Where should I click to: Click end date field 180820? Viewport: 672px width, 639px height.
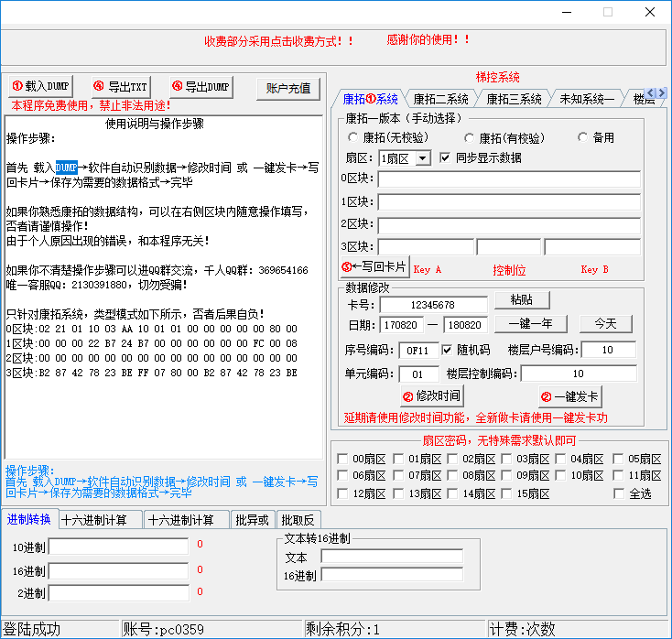pos(465,325)
